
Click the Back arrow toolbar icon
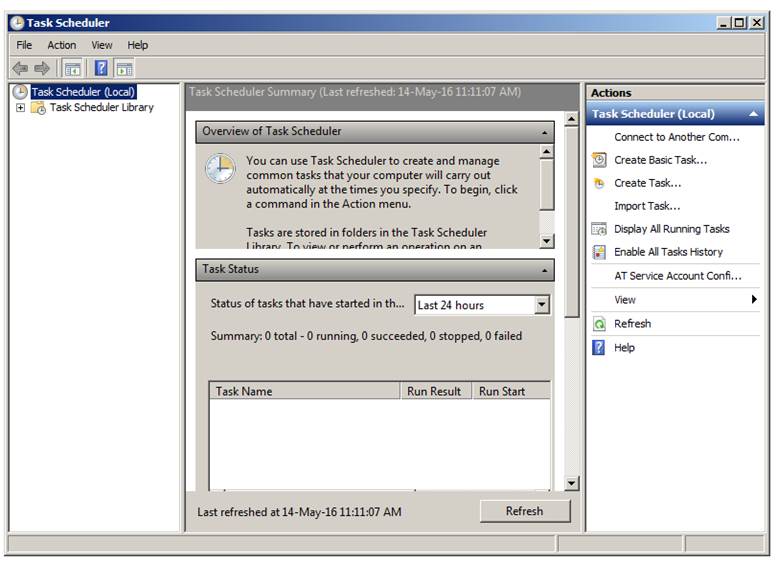coord(20,68)
